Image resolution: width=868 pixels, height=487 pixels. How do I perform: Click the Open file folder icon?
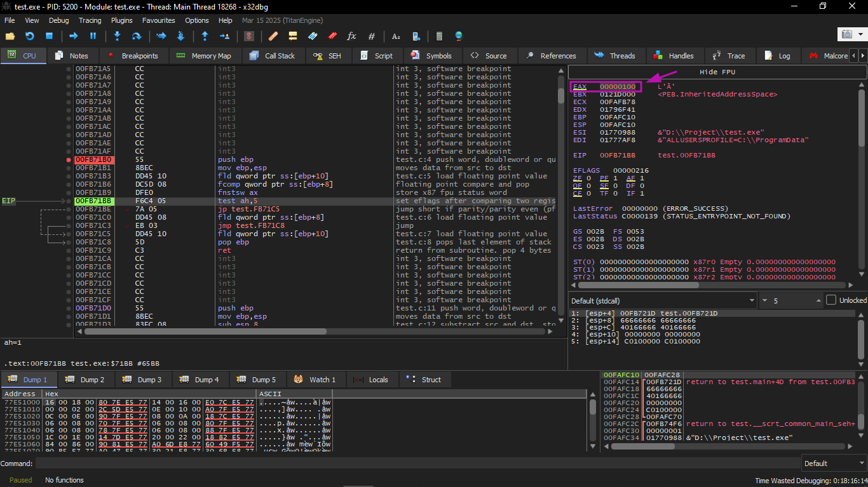point(10,36)
